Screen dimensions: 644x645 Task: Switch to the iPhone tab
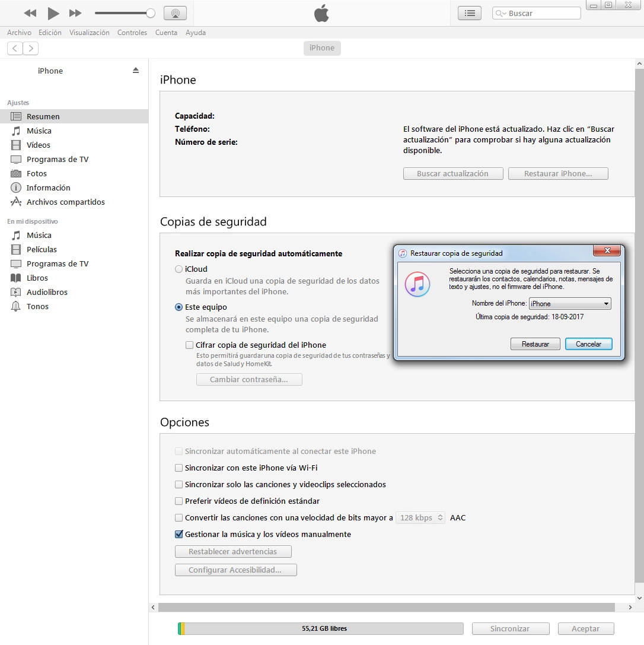click(322, 48)
